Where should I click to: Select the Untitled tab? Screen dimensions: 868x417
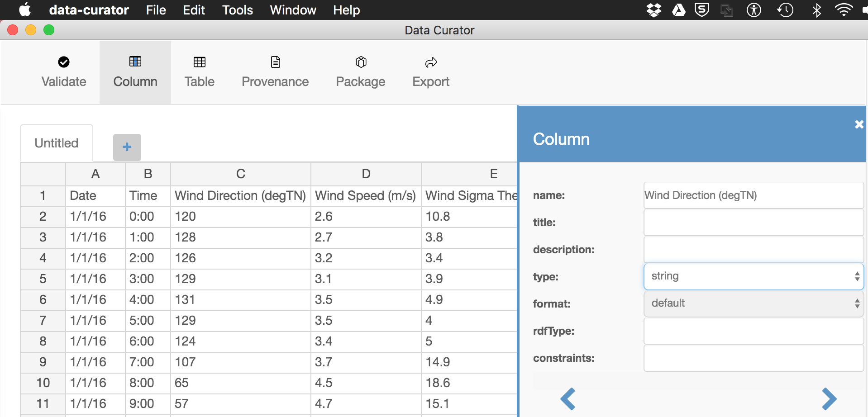57,143
